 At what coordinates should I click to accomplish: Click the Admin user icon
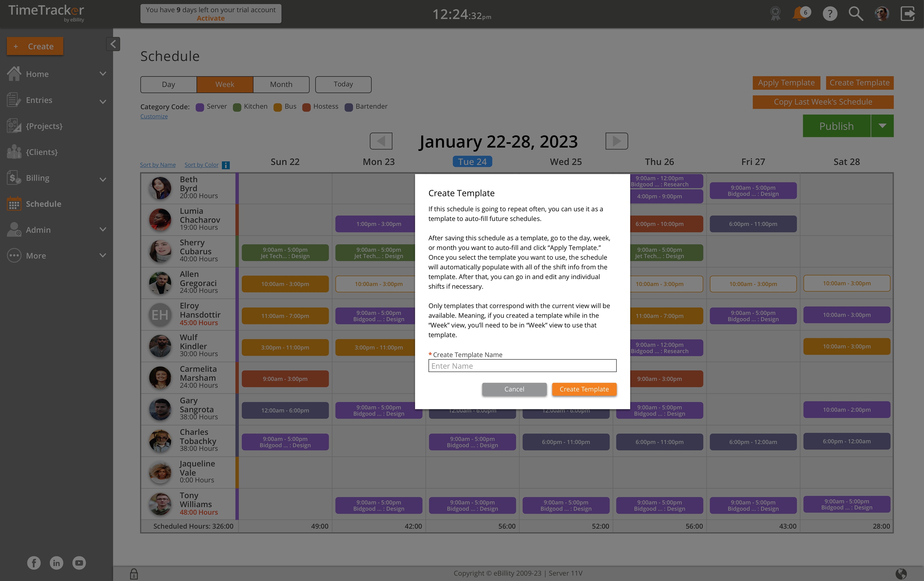coord(14,229)
